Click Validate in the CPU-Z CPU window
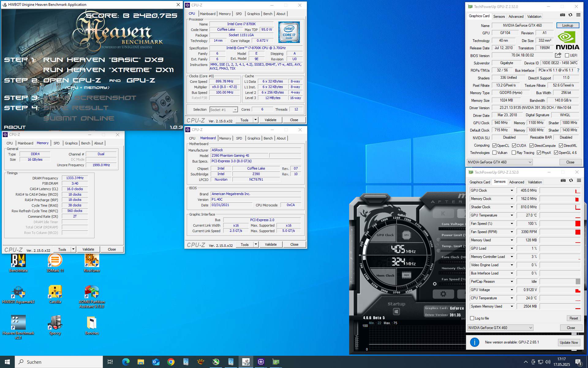 [x=270, y=120]
